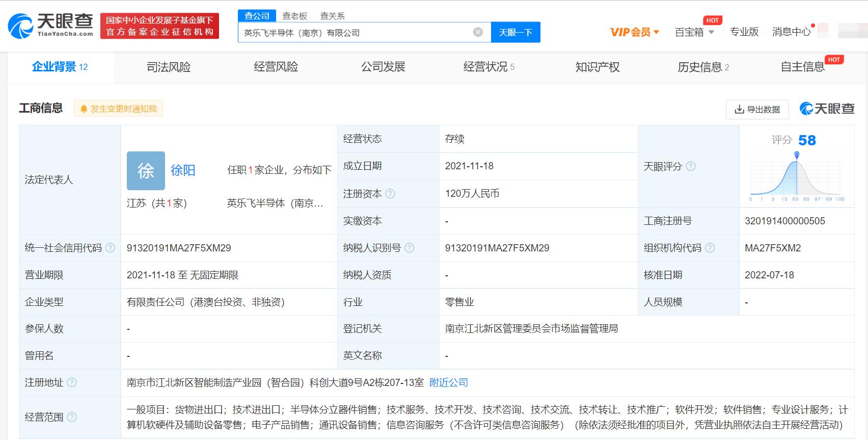Open 专业版 link in header

point(744,32)
